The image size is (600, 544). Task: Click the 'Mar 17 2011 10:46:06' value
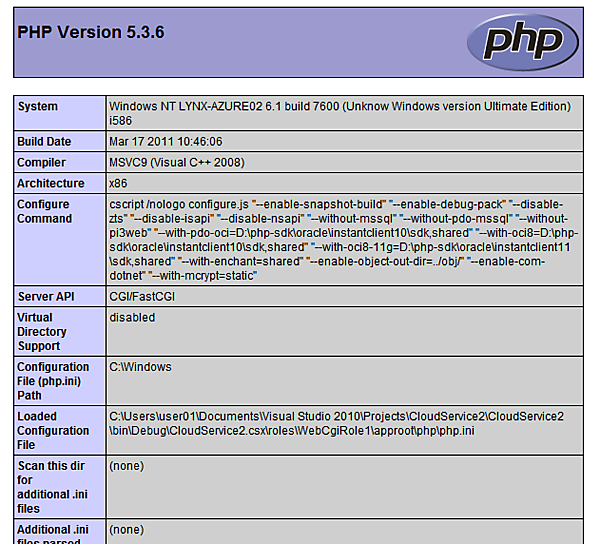[166, 142]
